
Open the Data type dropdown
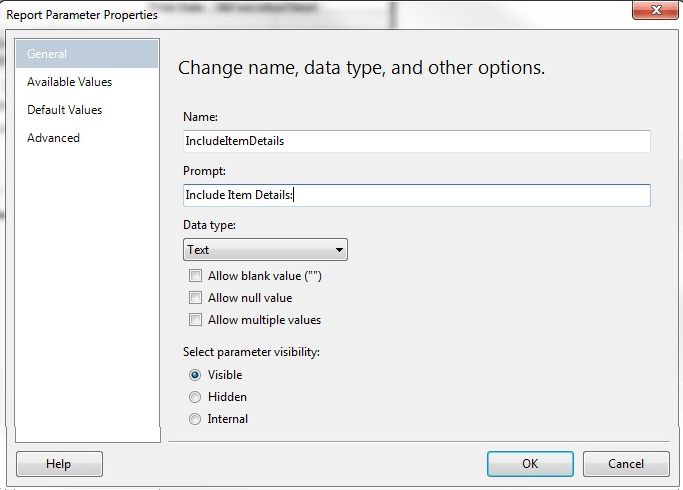(265, 250)
